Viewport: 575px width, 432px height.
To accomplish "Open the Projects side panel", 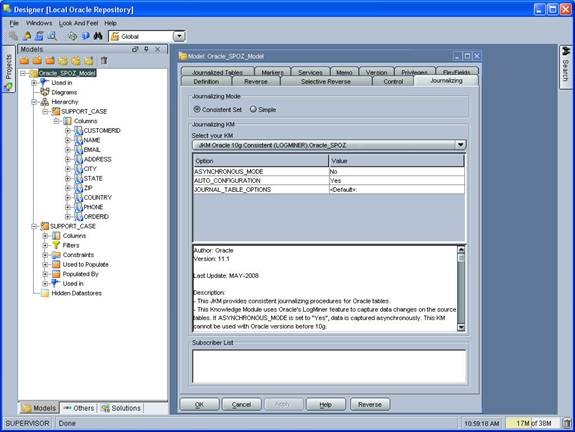I will point(8,69).
